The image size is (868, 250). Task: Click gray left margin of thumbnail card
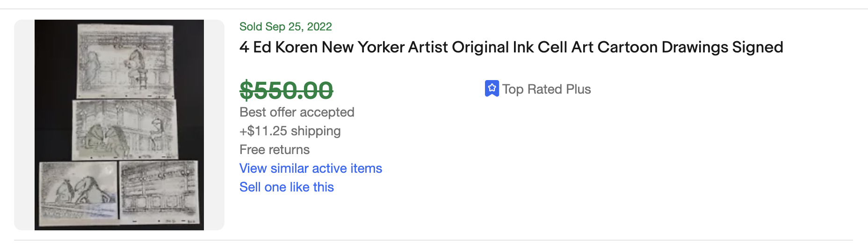tap(24, 125)
